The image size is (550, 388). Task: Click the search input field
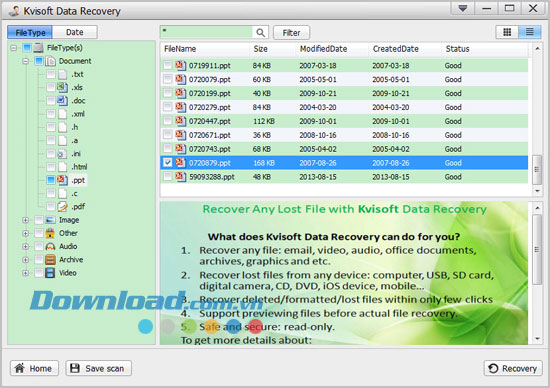point(207,32)
